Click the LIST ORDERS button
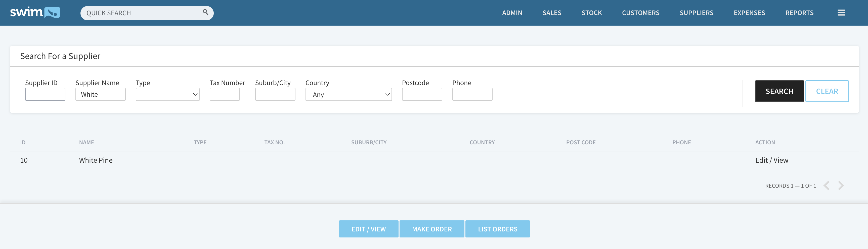The width and height of the screenshot is (868, 249). [497, 229]
